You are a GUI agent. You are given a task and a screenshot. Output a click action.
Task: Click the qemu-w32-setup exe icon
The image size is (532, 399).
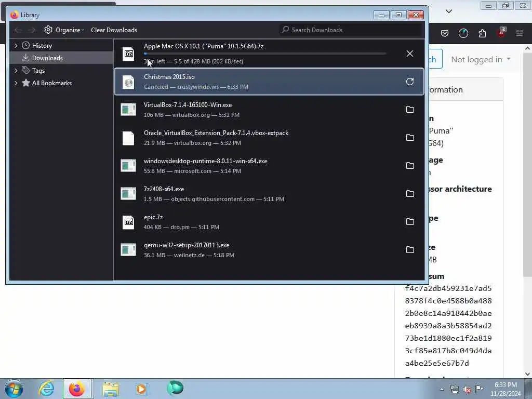click(x=128, y=250)
